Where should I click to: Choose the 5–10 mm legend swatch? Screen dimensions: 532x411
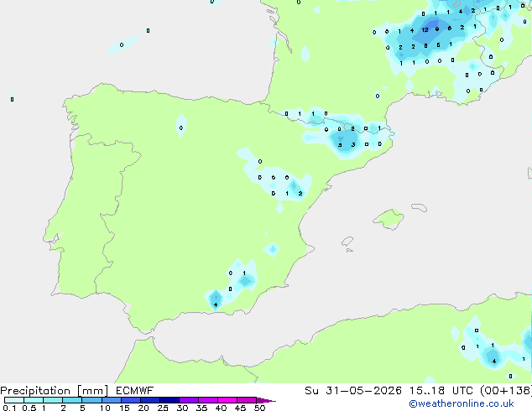91,400
